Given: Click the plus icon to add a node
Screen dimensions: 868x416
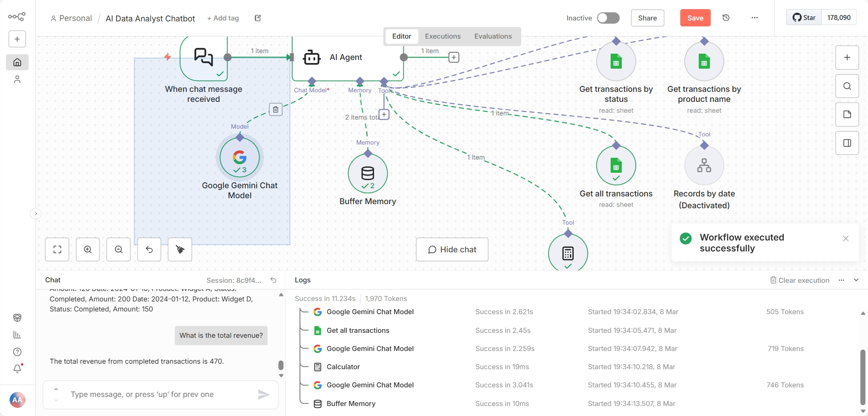Looking at the screenshot, I should click(x=847, y=58).
